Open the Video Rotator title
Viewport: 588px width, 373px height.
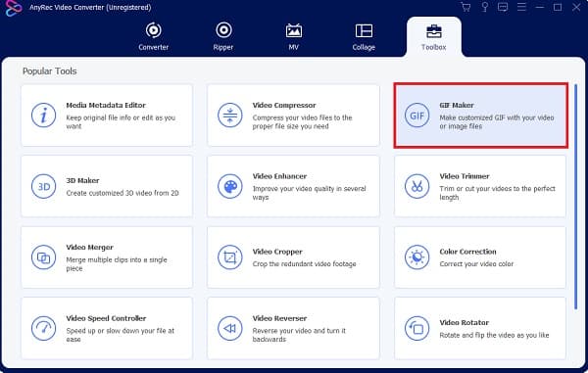(465, 322)
